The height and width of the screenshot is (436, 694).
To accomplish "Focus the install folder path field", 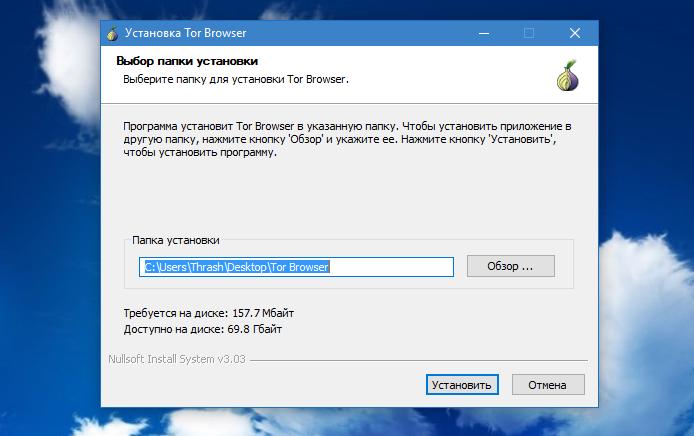I will click(296, 267).
